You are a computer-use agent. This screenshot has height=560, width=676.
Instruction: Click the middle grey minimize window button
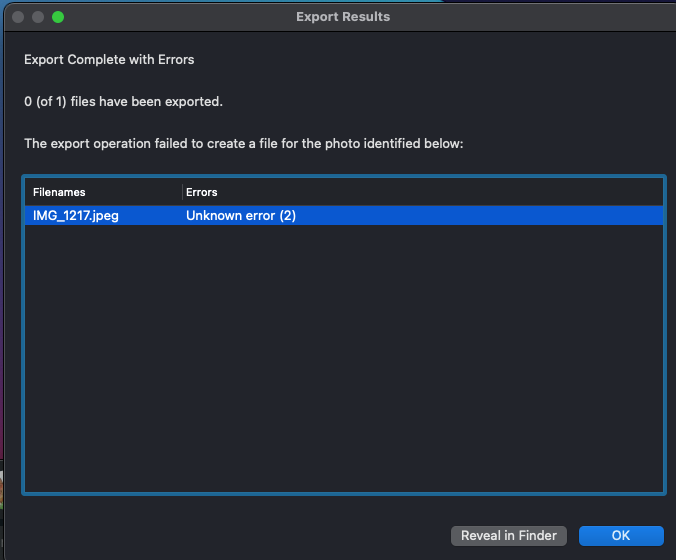point(38,17)
